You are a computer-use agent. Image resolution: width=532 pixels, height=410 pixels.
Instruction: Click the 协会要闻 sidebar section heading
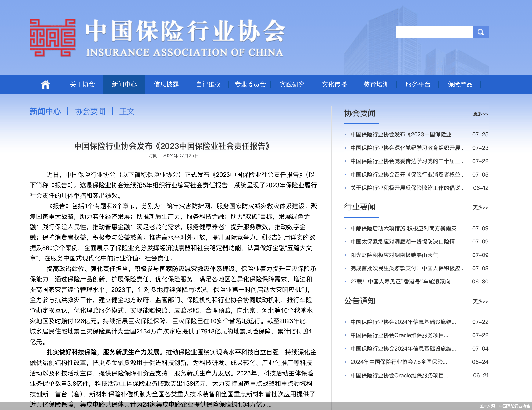360,113
